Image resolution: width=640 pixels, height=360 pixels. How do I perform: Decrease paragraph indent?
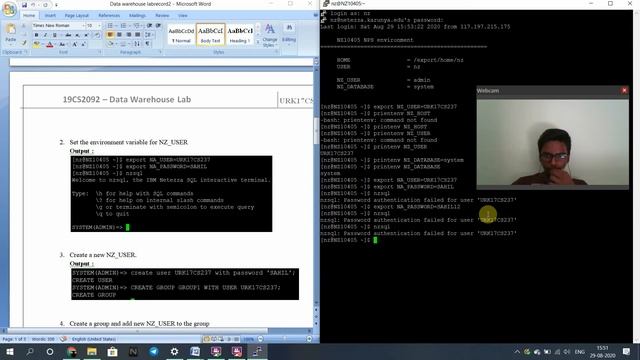click(x=149, y=26)
